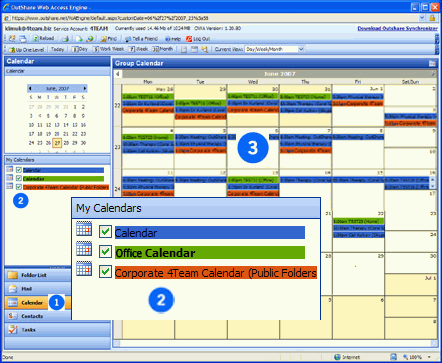The width and height of the screenshot is (442, 363).
Task: Click the blue Calendar color bar in sidebar
Action: (x=63, y=170)
